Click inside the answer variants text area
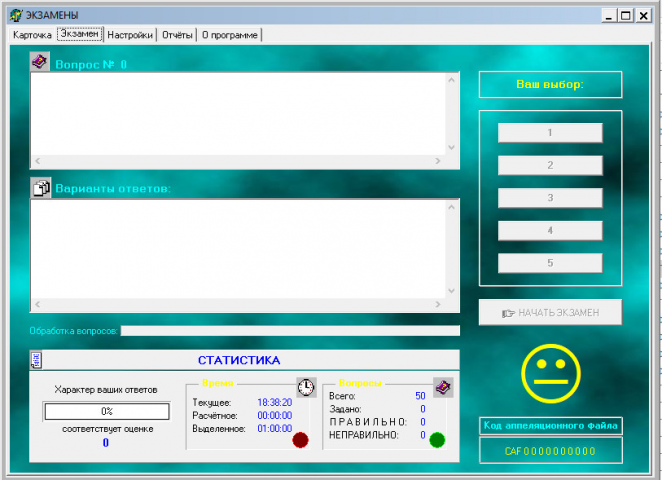 tap(239, 249)
